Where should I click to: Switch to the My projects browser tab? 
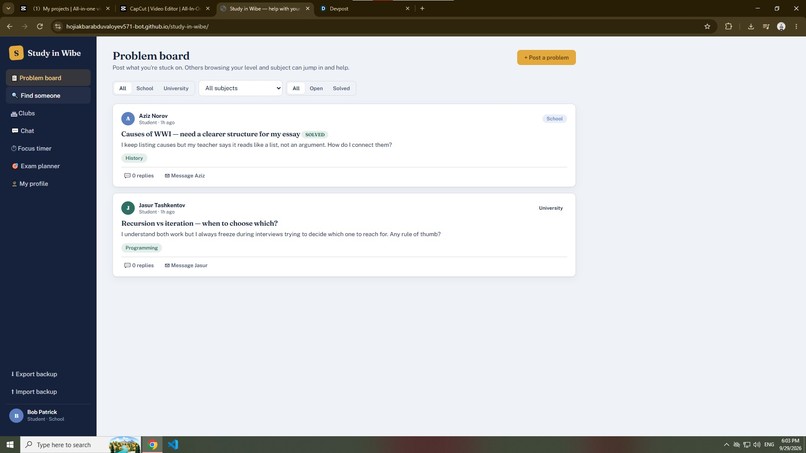pos(65,9)
